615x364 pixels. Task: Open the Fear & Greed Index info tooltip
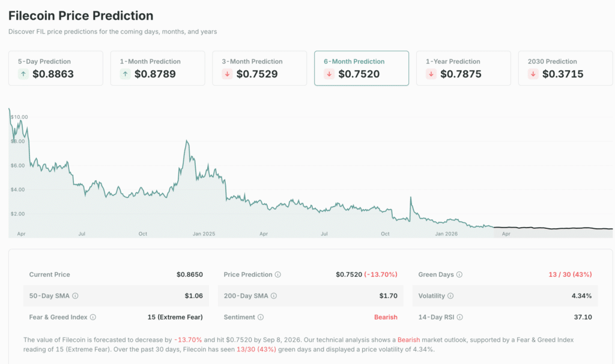[x=92, y=316]
